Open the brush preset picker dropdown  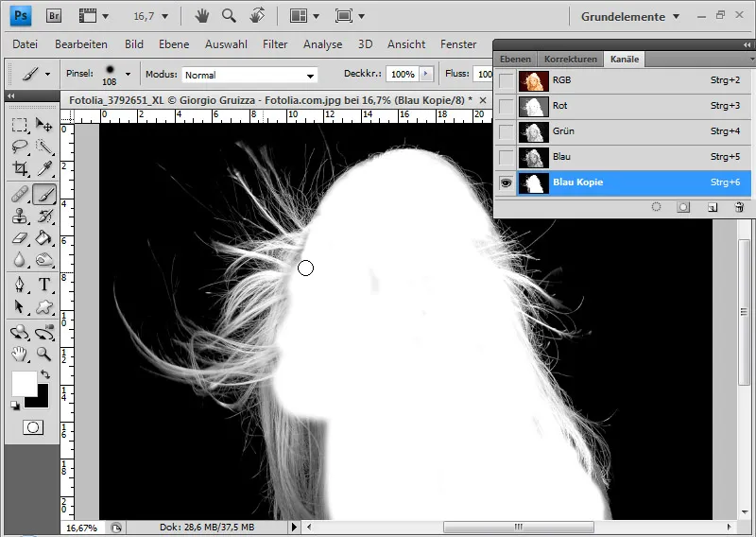pos(128,75)
